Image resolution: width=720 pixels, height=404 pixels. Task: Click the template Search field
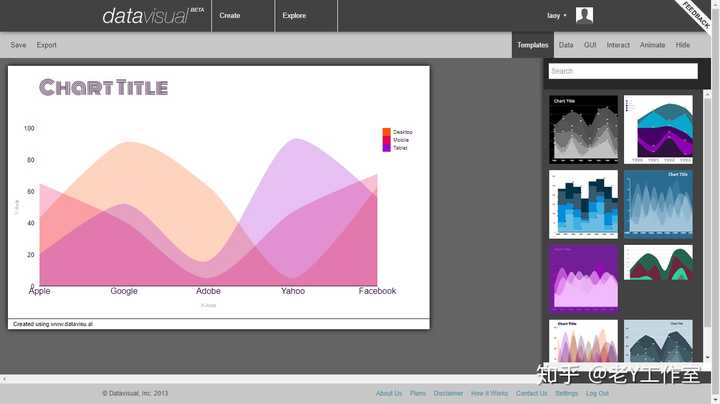click(623, 71)
